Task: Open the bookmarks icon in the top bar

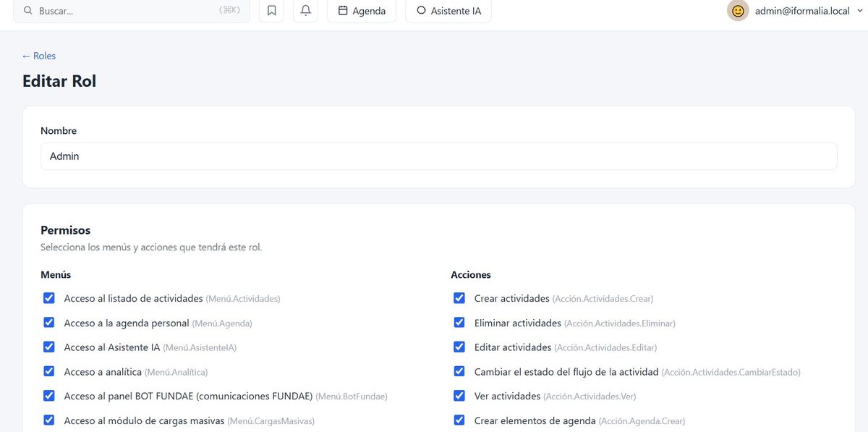Action: pyautogui.click(x=271, y=11)
